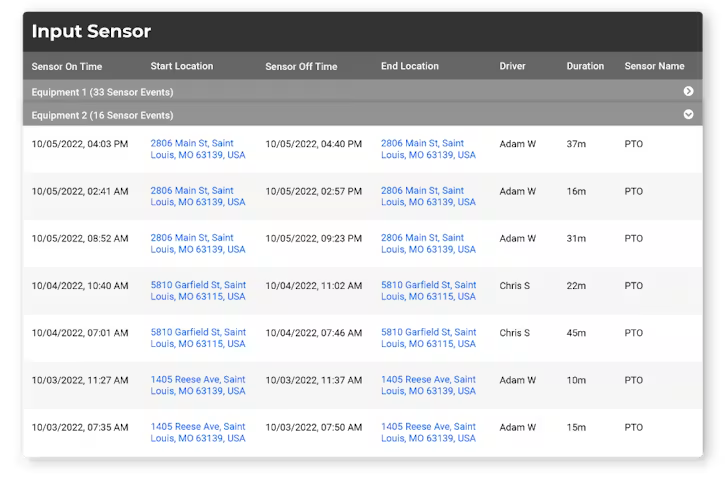
Task: Open start location link for 11:27 AM Reese event
Action: click(x=198, y=385)
